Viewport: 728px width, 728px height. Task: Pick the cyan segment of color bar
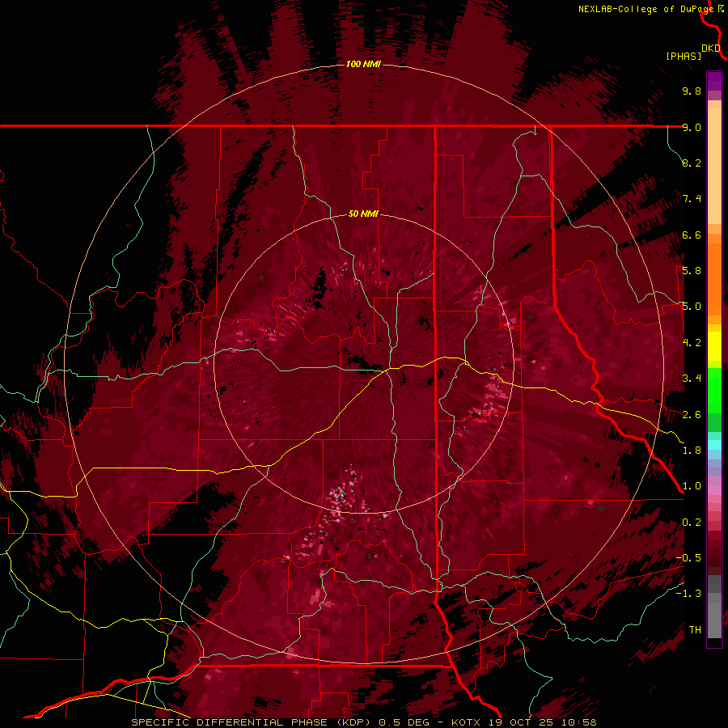click(714, 445)
